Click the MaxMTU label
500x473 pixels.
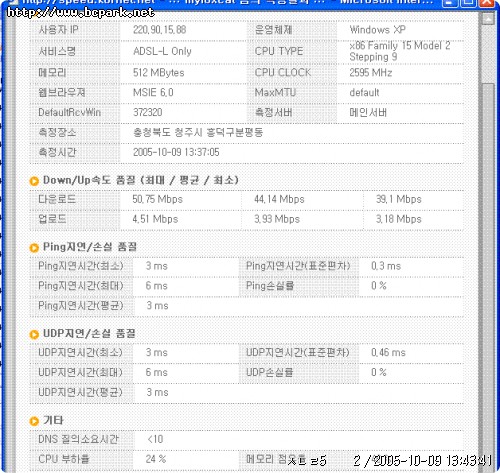point(275,93)
